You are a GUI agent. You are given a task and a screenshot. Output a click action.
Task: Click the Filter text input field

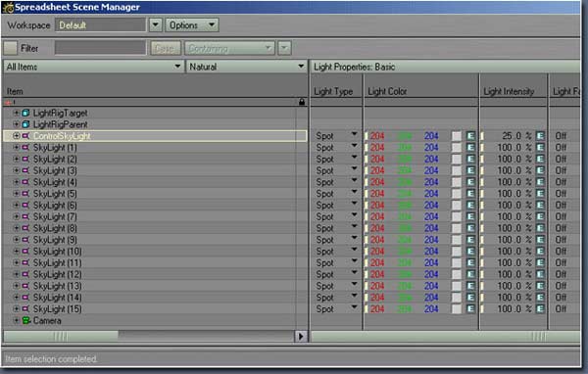point(101,48)
